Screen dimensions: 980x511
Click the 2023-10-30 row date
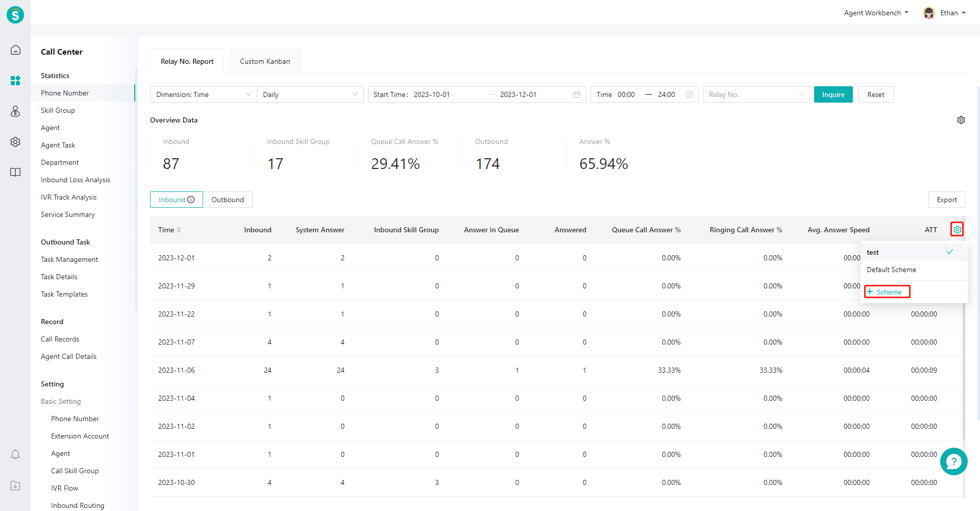pos(177,482)
